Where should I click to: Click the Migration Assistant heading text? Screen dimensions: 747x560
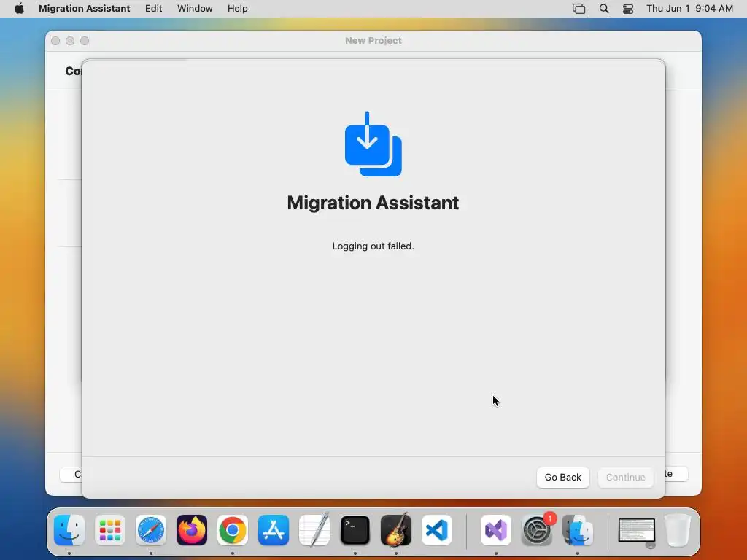pos(373,203)
